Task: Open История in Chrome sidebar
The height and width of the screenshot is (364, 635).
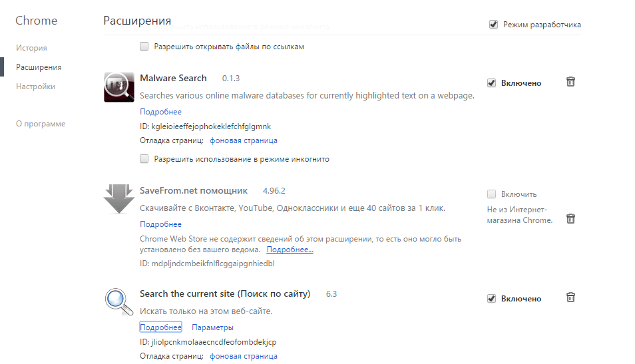Action: point(31,48)
